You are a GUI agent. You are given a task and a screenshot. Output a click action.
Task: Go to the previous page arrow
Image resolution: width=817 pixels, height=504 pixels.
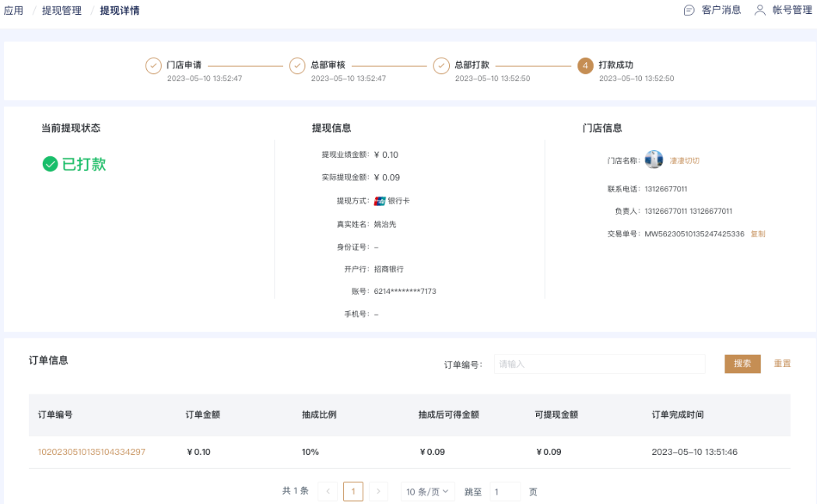click(x=328, y=492)
